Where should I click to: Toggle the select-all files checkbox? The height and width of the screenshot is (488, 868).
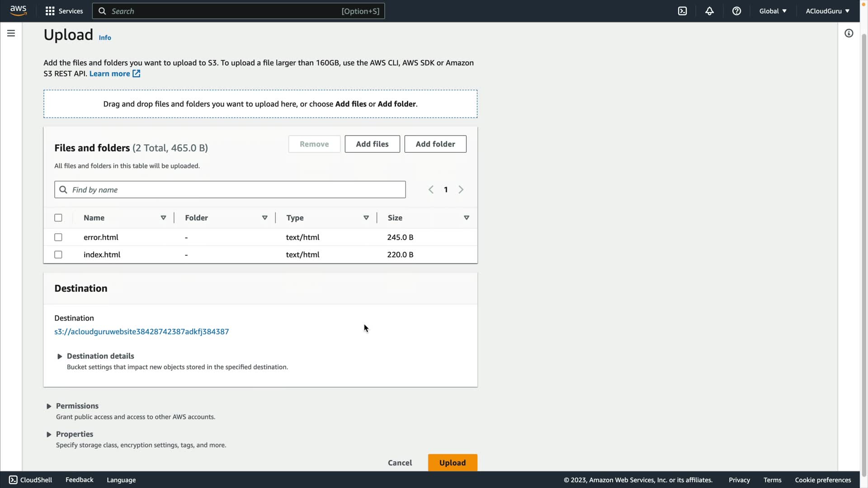[x=58, y=218]
